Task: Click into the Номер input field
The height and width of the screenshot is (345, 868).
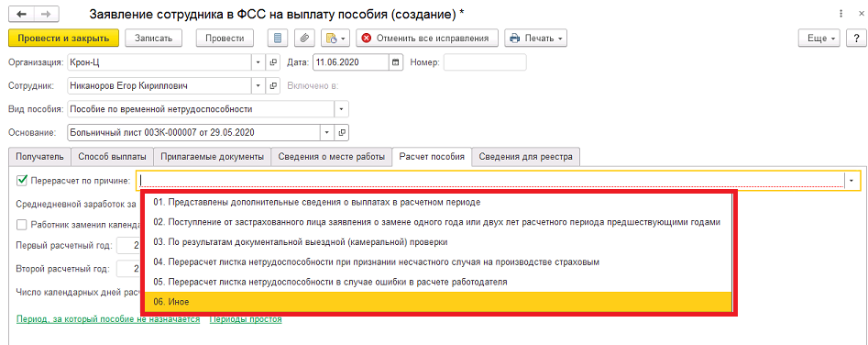Action: point(485,62)
